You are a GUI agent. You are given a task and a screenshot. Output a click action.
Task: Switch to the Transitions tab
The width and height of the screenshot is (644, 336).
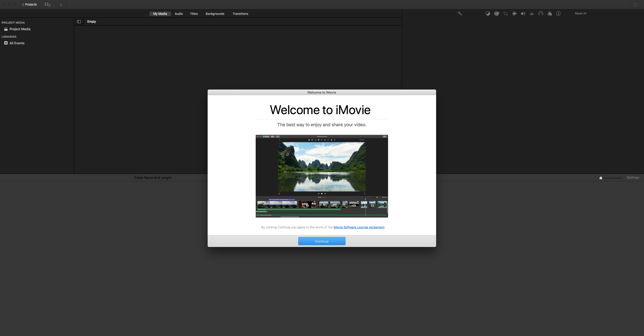point(240,14)
